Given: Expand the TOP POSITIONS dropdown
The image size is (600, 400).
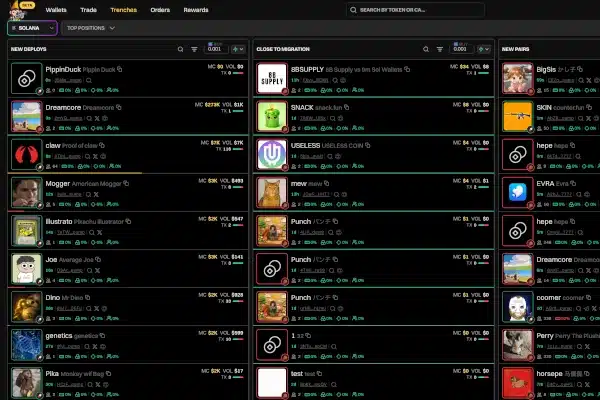Looking at the screenshot, I should tap(90, 28).
